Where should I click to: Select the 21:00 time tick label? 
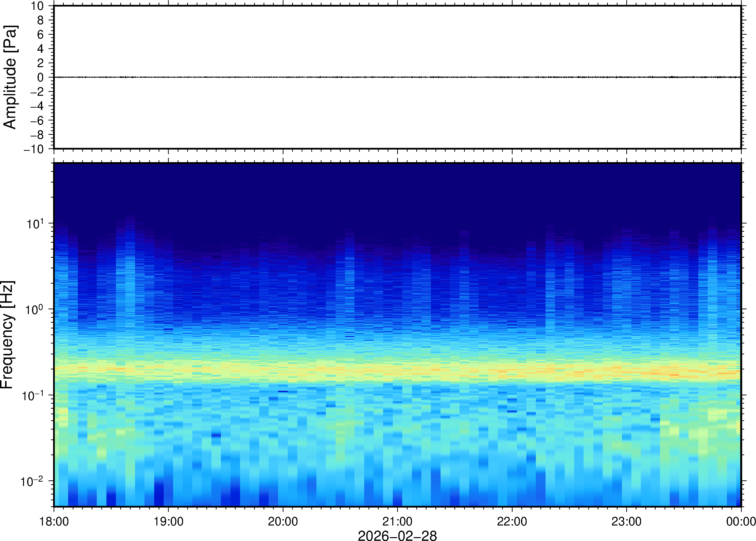(397, 521)
